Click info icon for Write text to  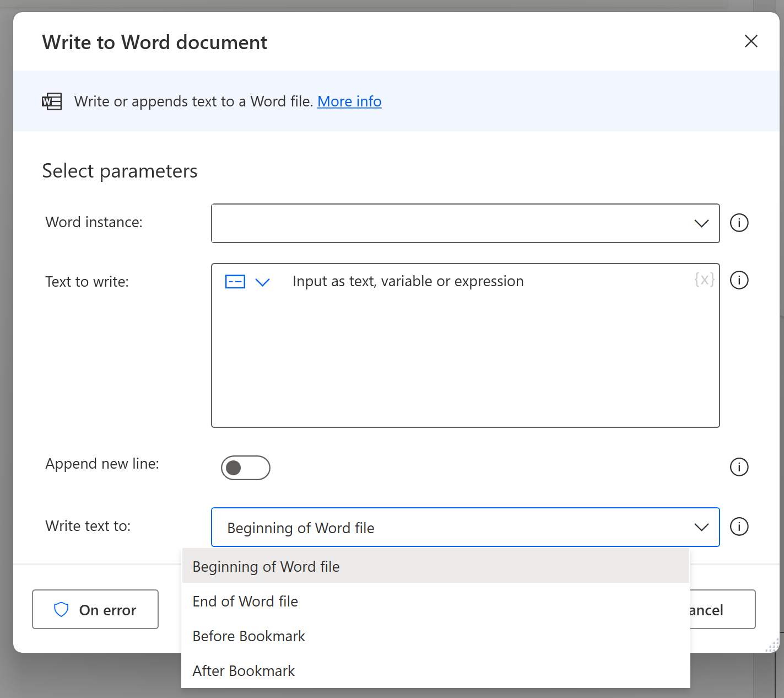tap(739, 527)
